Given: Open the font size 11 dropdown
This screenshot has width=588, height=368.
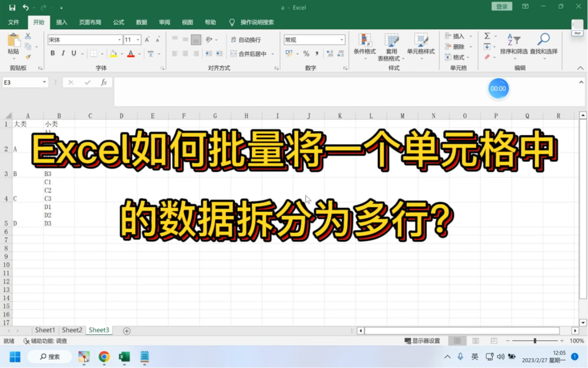Looking at the screenshot, I should [x=138, y=40].
